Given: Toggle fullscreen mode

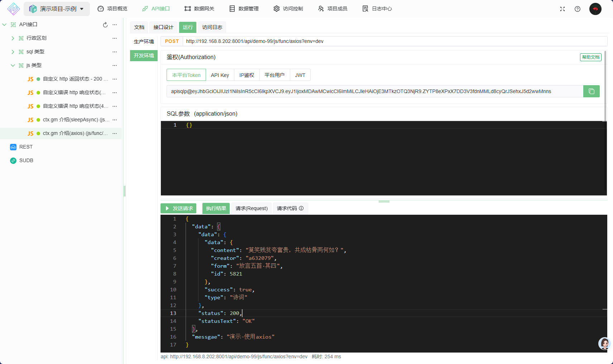Looking at the screenshot, I should (x=562, y=9).
